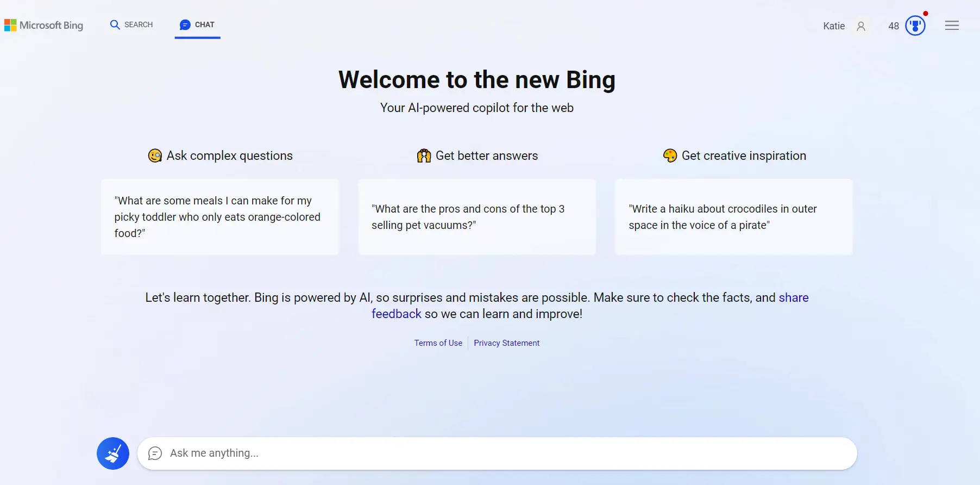This screenshot has height=485, width=980.
Task: Click the Ask complex questions heading
Action: tap(229, 156)
